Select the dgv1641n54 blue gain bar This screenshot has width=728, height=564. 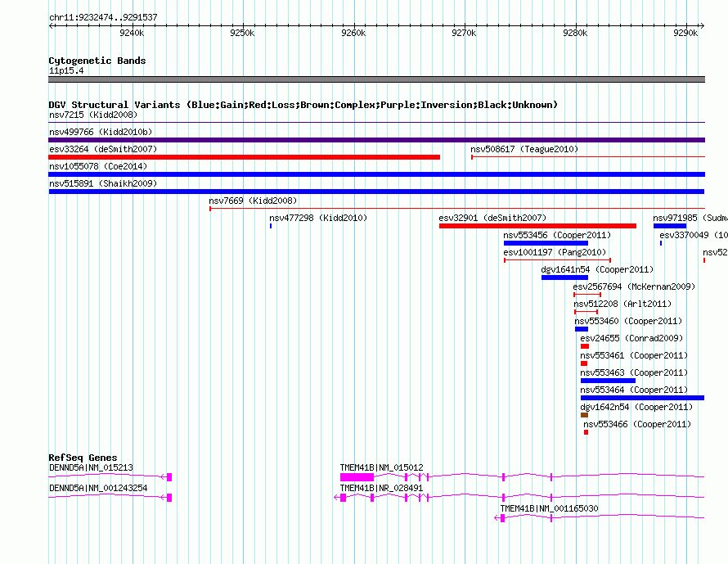click(564, 277)
